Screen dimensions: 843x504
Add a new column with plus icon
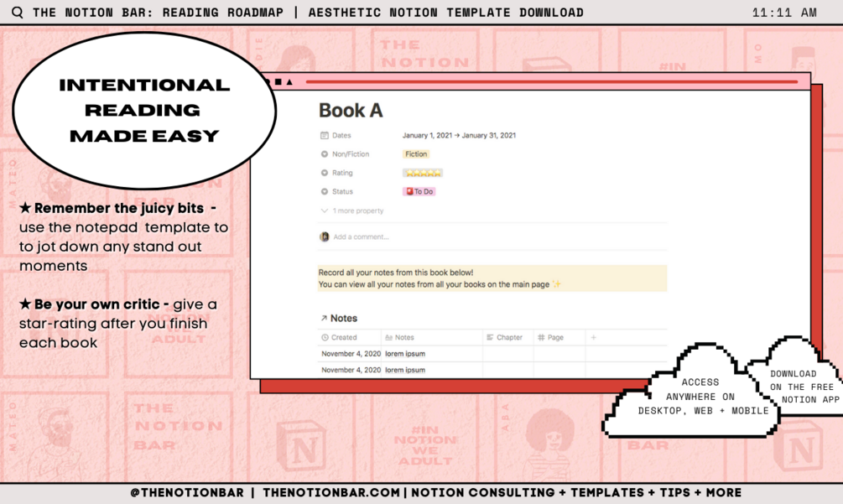[594, 337]
